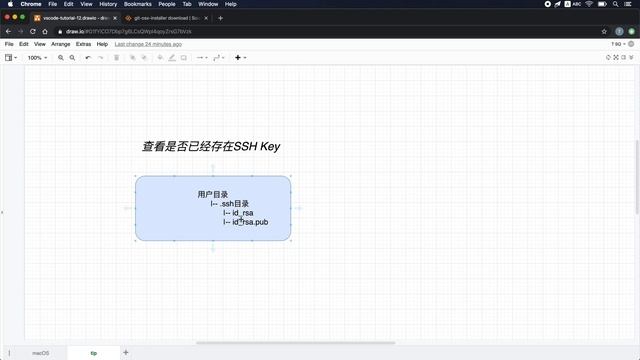Image resolution: width=640 pixels, height=360 pixels.
Task: Open the draw.io Help menu
Action: pyautogui.click(x=102, y=44)
